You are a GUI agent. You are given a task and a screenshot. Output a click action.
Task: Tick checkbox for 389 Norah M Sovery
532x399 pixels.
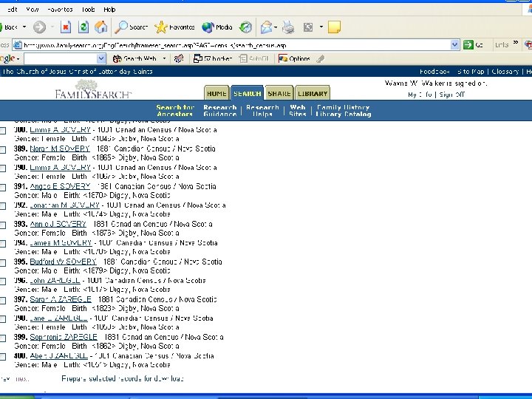click(x=3, y=149)
